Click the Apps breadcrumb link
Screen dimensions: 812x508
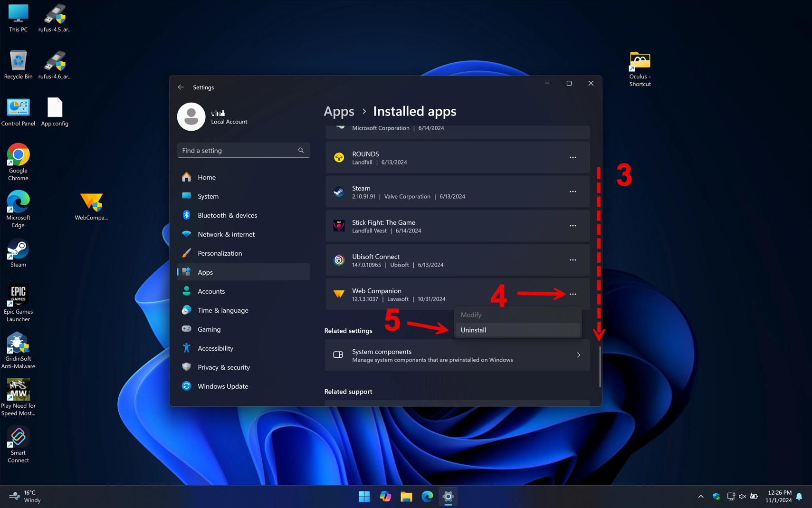(x=338, y=111)
